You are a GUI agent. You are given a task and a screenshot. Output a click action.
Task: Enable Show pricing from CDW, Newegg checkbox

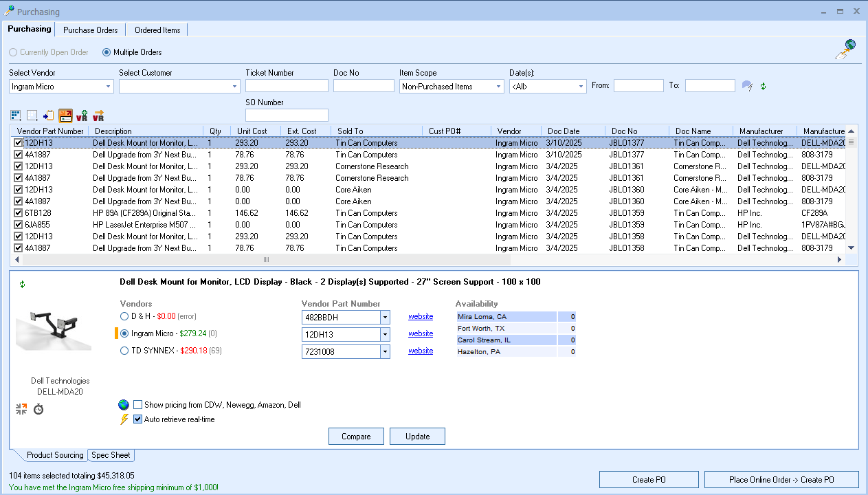(138, 405)
